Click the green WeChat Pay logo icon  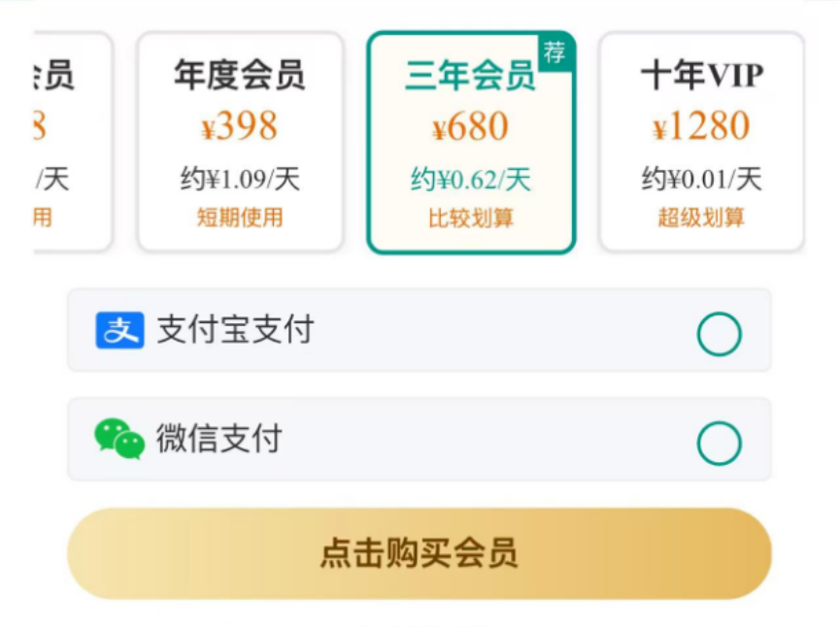[x=119, y=439]
